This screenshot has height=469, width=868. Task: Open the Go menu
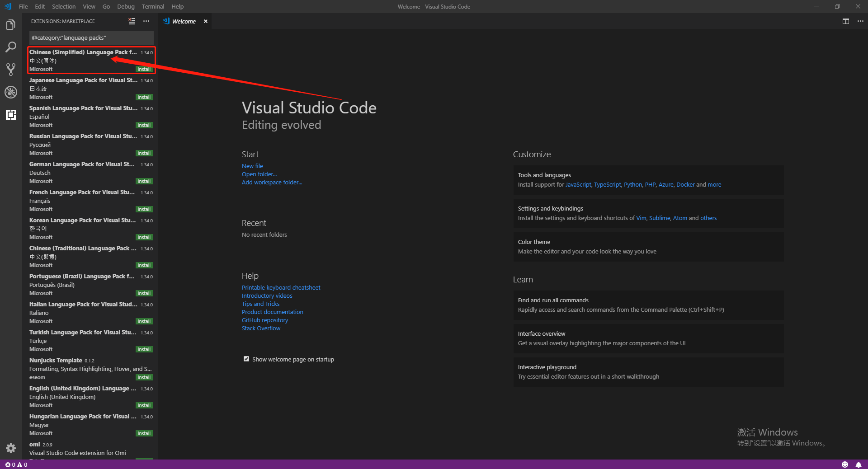pos(106,6)
